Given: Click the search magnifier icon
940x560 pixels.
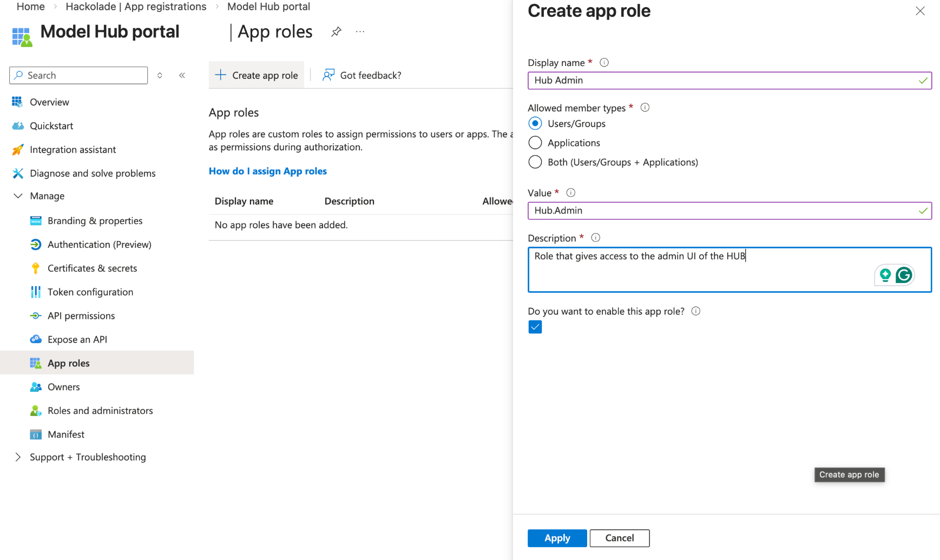Looking at the screenshot, I should click(x=19, y=75).
